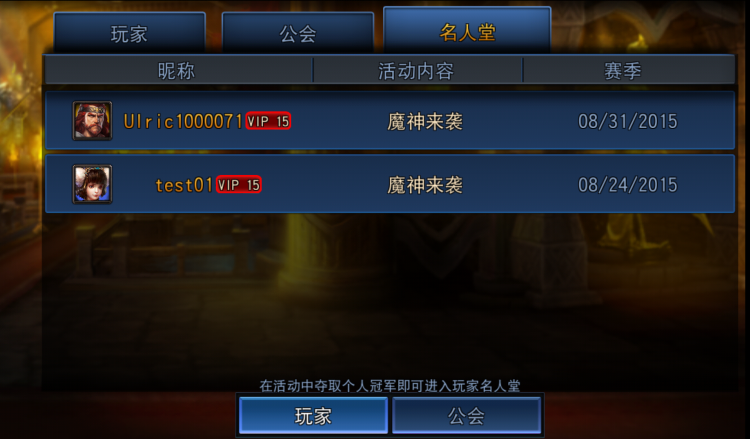The image size is (750, 439).
Task: Switch to the 玩家 top tab
Action: [x=130, y=33]
